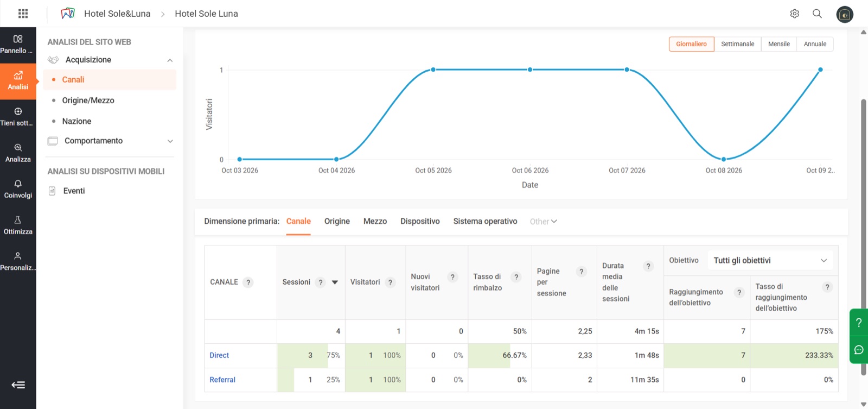Open the settings gear icon

coord(795,14)
